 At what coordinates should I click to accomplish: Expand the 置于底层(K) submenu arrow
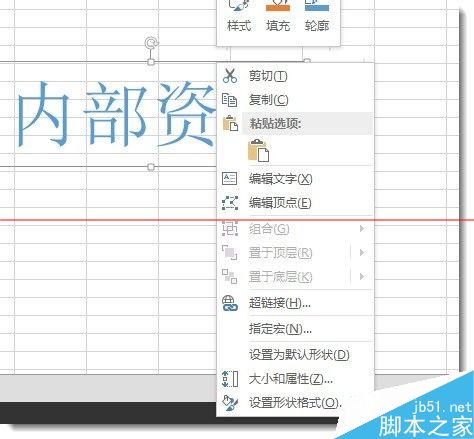pyautogui.click(x=362, y=277)
